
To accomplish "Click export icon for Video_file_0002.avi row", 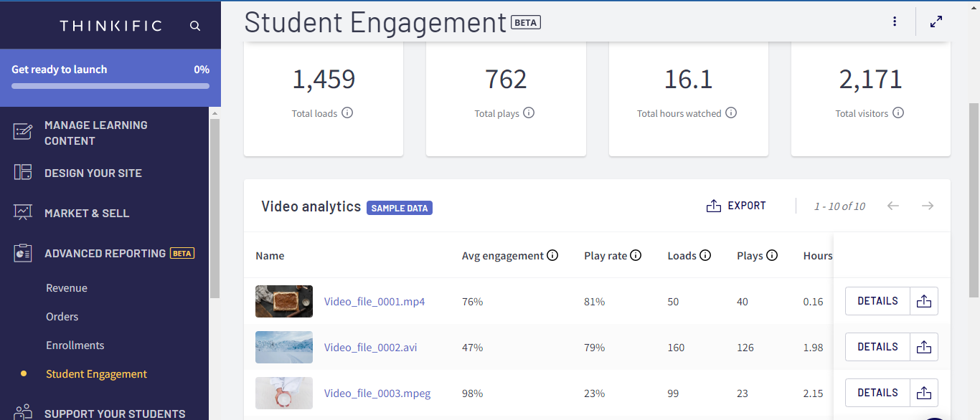I will 924,347.
